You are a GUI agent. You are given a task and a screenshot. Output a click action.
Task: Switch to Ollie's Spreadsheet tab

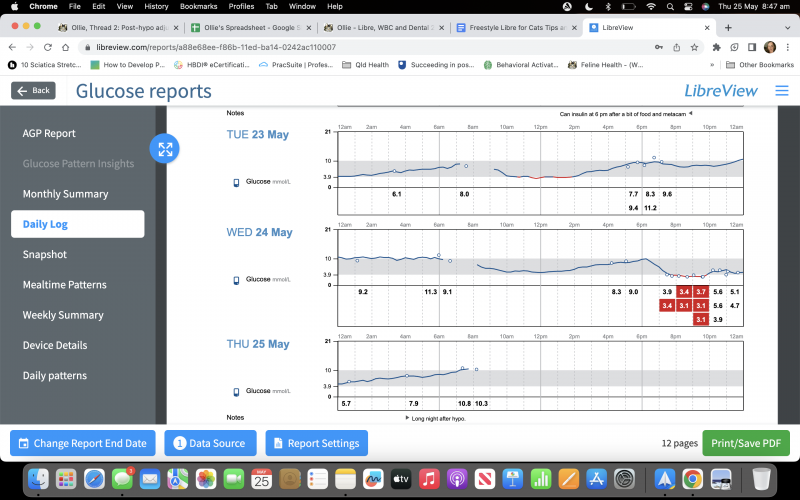click(240, 28)
